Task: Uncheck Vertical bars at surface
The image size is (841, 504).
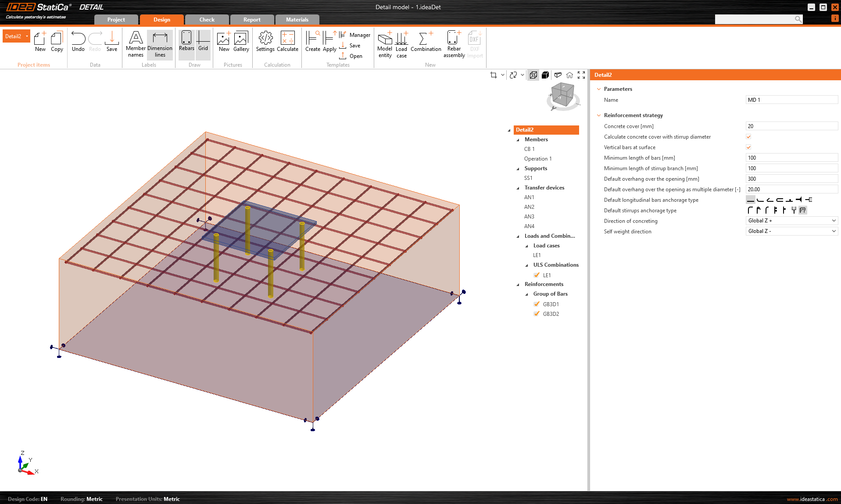Action: tap(748, 147)
